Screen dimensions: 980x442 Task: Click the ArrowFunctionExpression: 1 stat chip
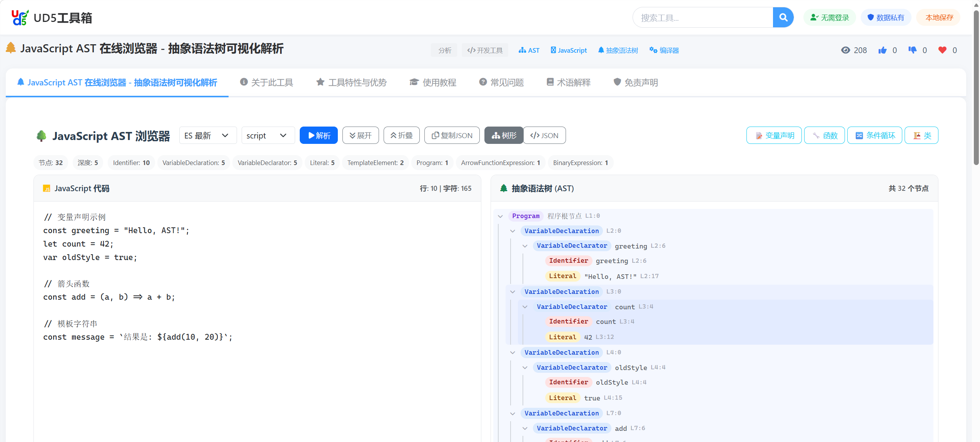(x=501, y=163)
